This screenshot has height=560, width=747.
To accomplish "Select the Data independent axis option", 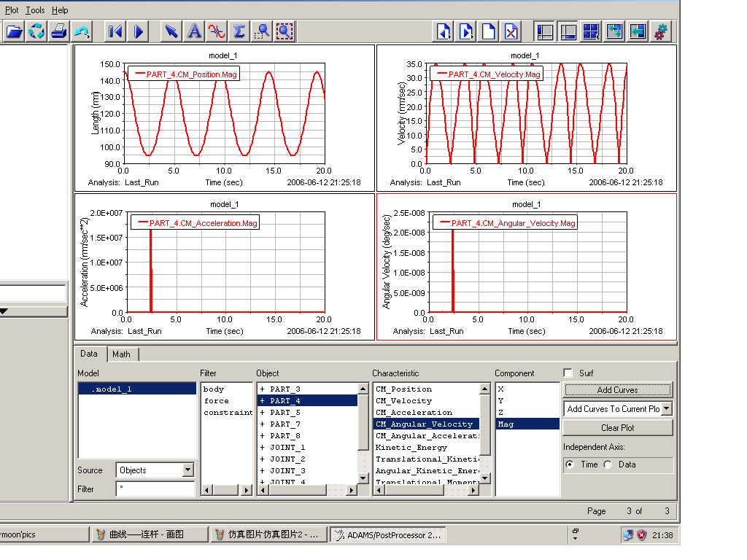I will pyautogui.click(x=608, y=464).
